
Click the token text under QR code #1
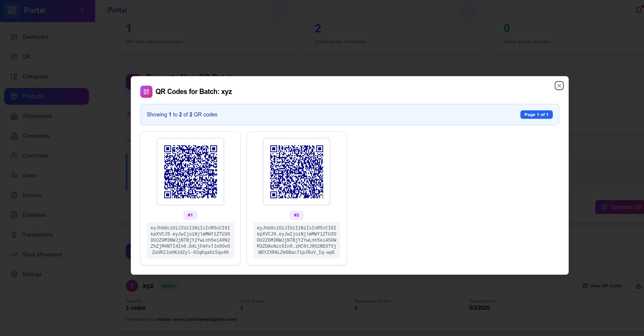[190, 240]
